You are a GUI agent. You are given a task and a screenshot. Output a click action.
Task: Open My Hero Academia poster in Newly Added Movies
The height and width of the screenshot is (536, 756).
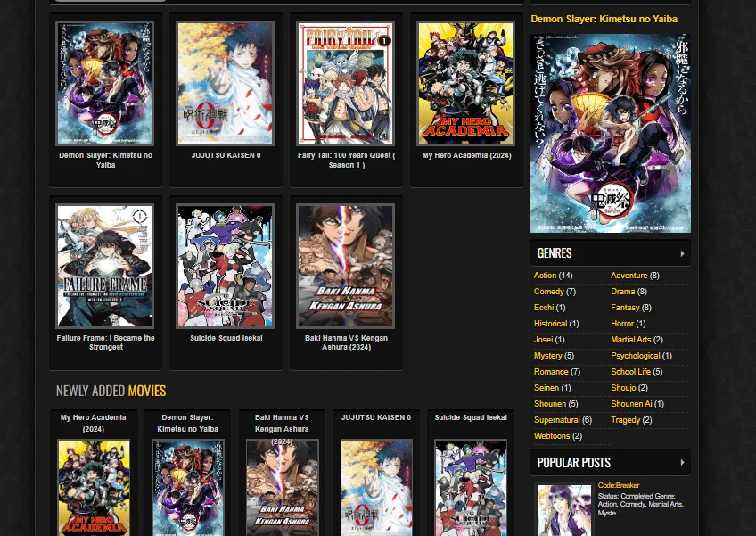point(94,487)
